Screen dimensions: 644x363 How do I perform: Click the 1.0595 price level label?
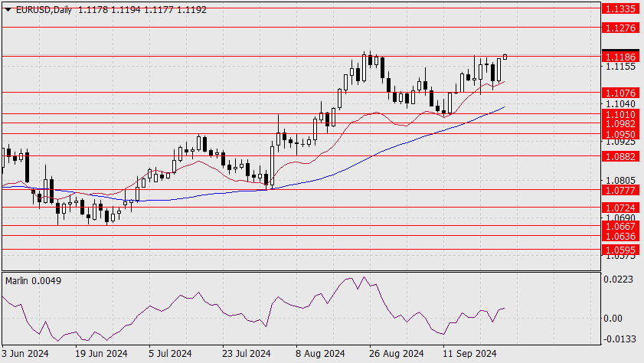620,250
